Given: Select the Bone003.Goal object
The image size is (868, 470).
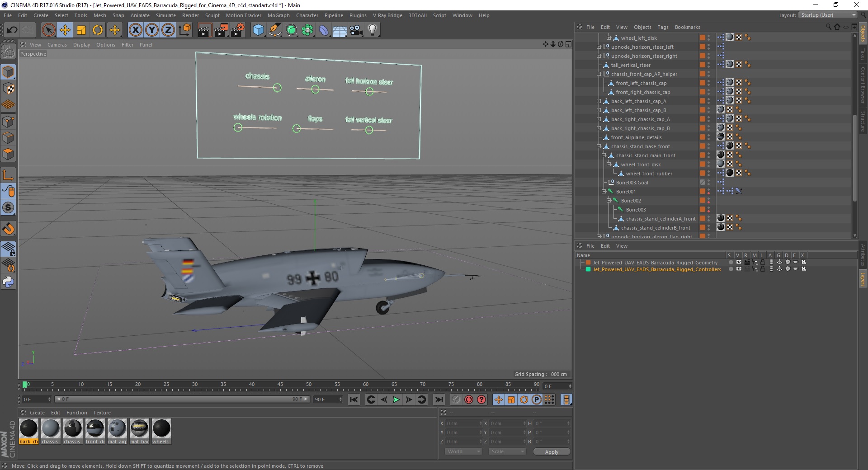Looking at the screenshot, I should 632,183.
